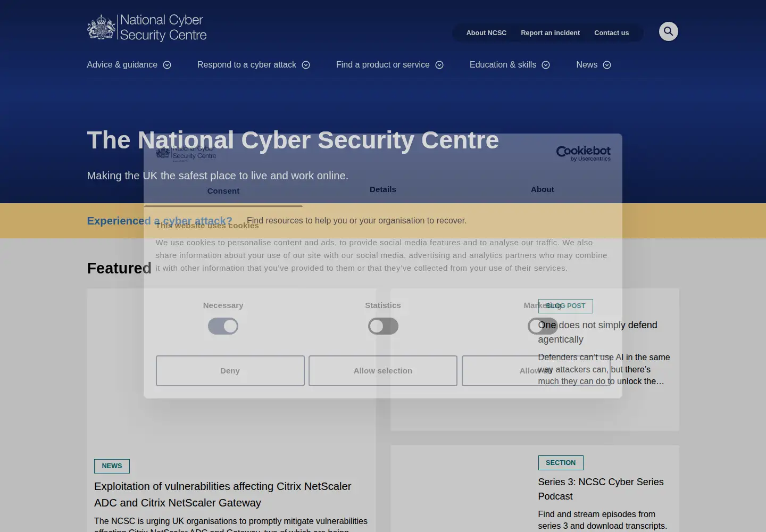Expand the Education & skills menu
The height and width of the screenshot is (532, 766).
point(510,65)
